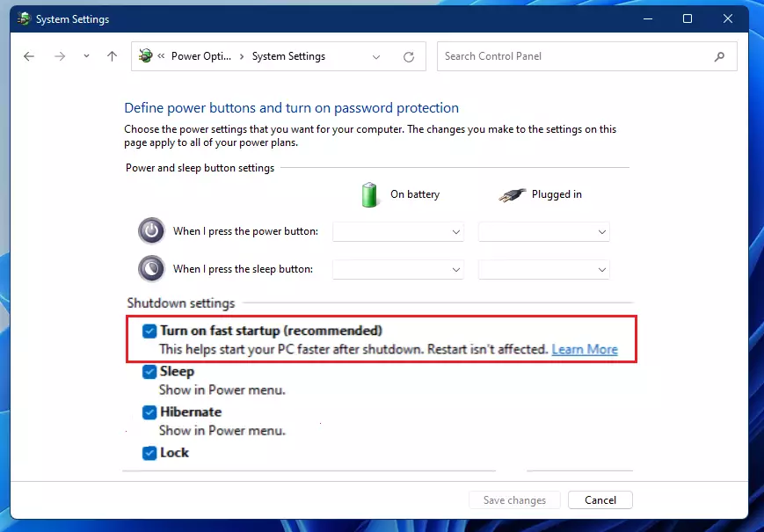Open the Learn More link
Screen dimensions: 764x532
[585, 349]
